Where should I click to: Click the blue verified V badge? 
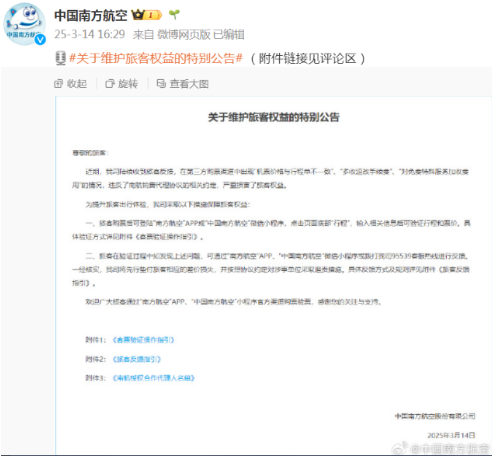pyautogui.click(x=40, y=40)
